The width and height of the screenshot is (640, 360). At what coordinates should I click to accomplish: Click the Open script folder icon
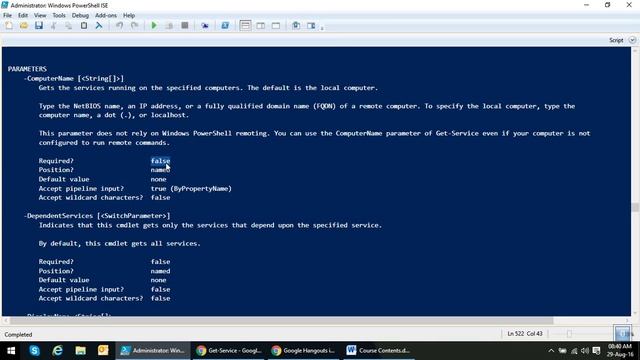click(24, 25)
